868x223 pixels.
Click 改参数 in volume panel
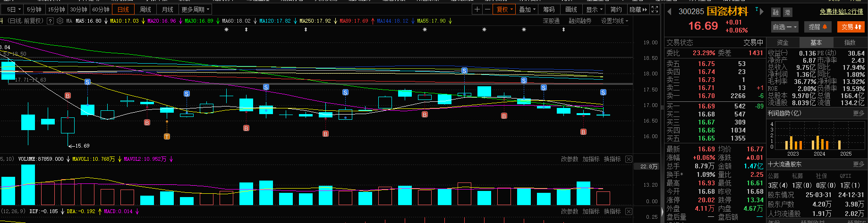click(570, 159)
